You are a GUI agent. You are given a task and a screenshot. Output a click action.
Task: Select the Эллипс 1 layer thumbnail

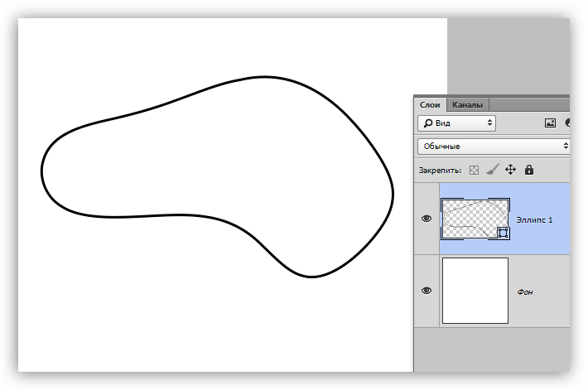(x=475, y=219)
